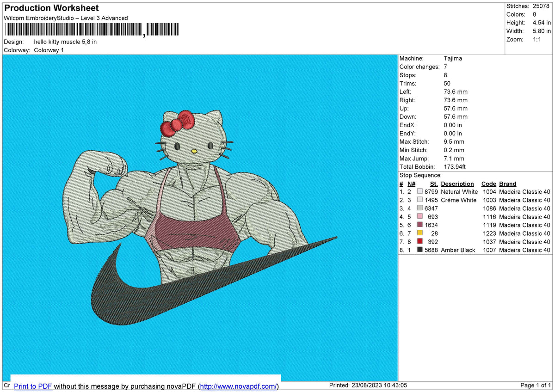Open the Print to PDF link
Viewport: 555px width, 392px height.
tap(32, 386)
